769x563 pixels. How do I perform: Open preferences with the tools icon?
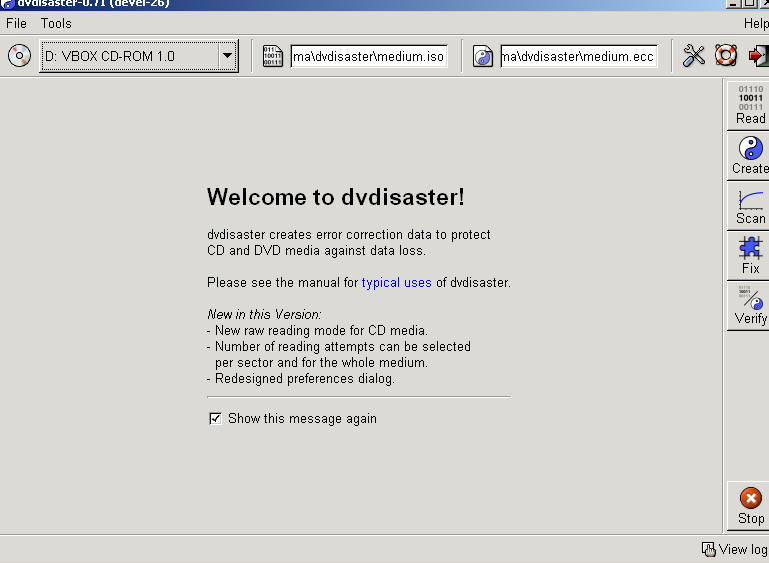(x=693, y=55)
